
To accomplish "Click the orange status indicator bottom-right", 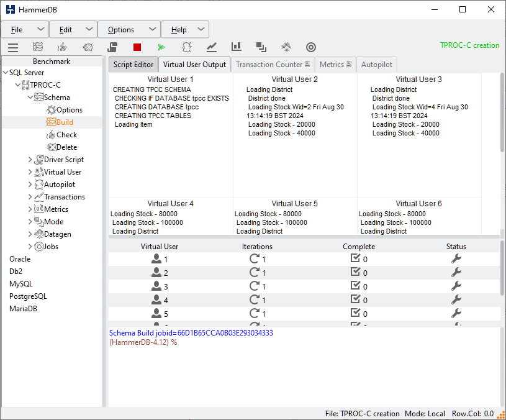I will coord(500,414).
